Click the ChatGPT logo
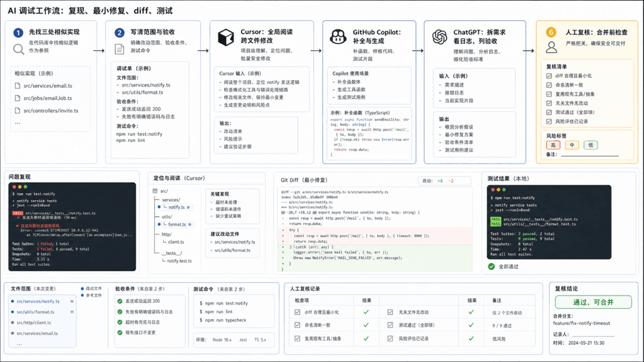The height and width of the screenshot is (362, 644). 439,37
